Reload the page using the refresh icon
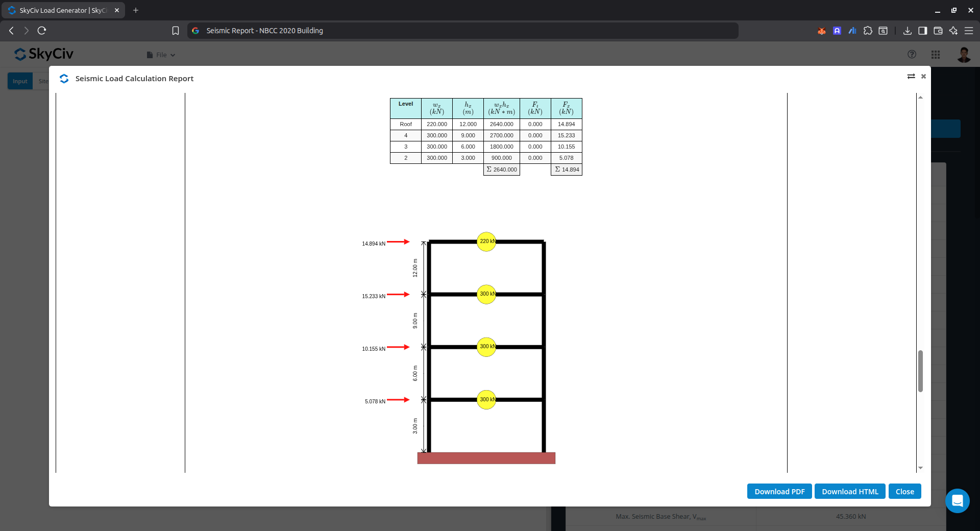Screen dimensions: 980x531 (x=42, y=31)
